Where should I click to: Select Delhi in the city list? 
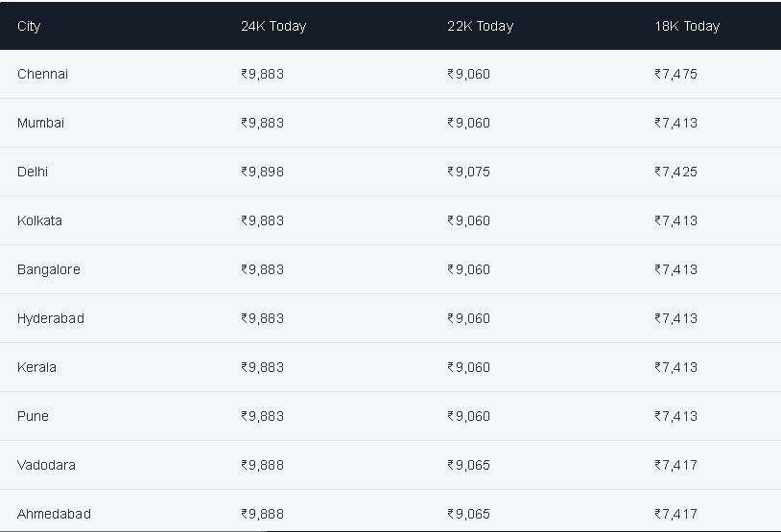click(x=33, y=172)
